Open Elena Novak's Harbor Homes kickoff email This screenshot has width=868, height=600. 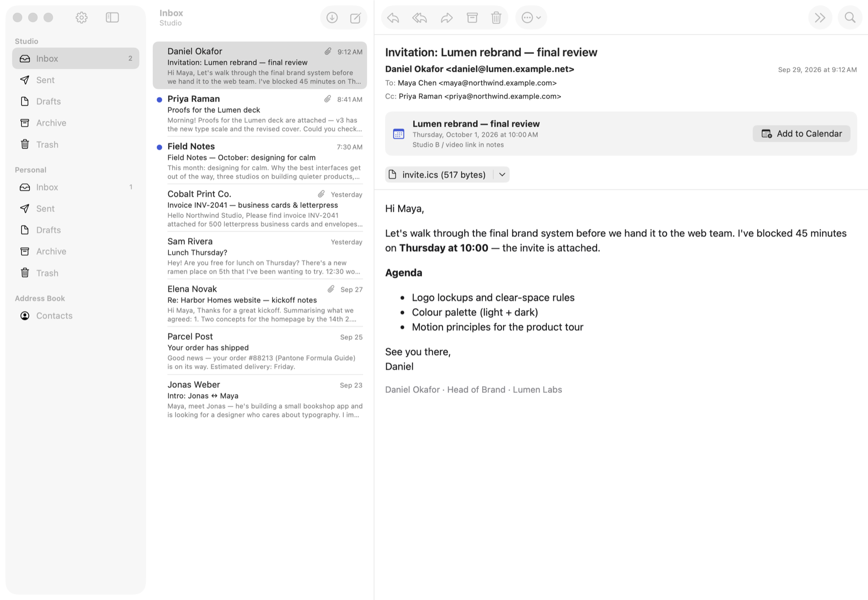pos(260,303)
